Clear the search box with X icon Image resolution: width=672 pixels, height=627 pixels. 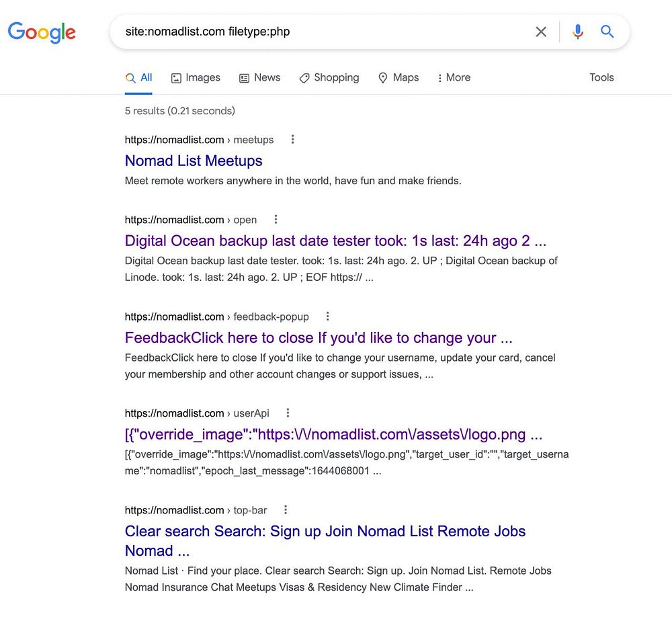[x=541, y=32]
